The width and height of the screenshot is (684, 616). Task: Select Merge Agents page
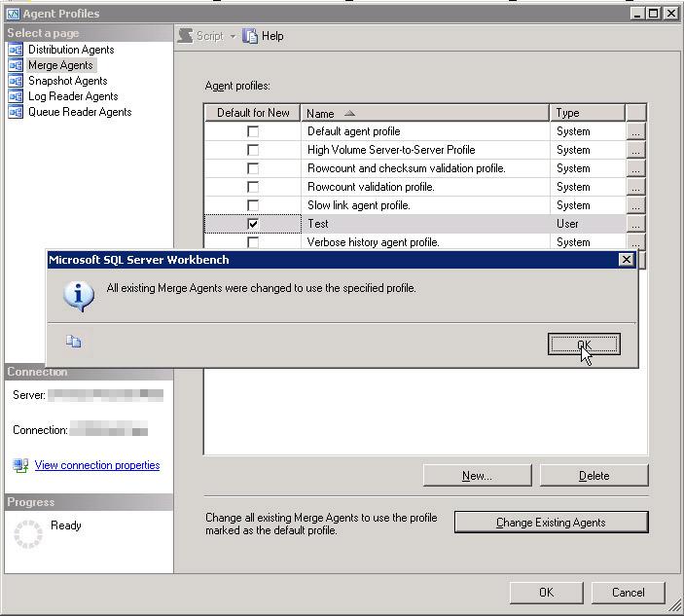tap(60, 65)
